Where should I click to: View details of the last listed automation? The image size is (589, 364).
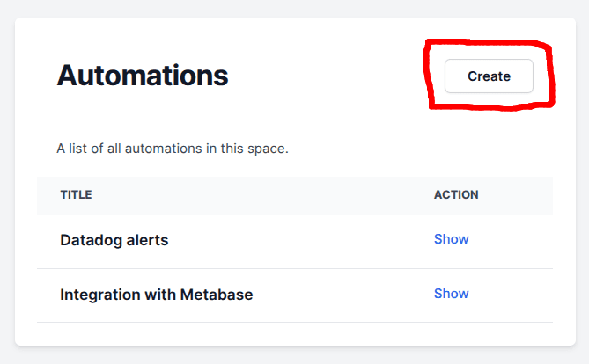[x=451, y=294]
